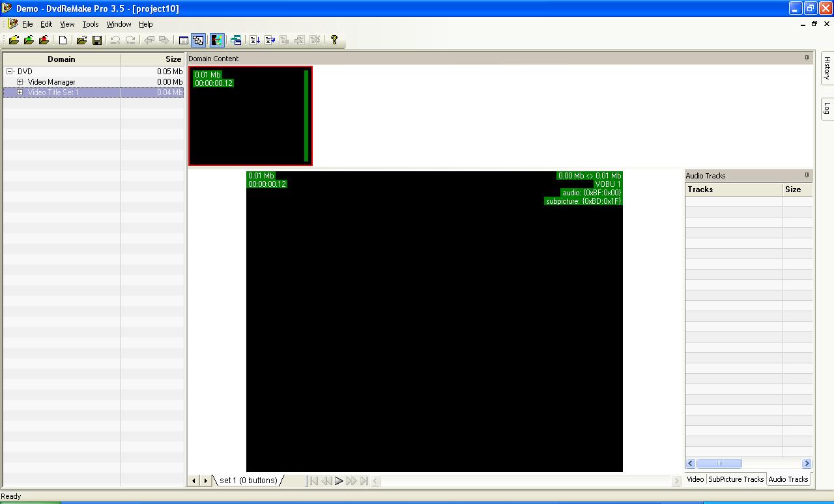Click the Domain column header
Screen dimensions: 834x504
pyautogui.click(x=61, y=59)
